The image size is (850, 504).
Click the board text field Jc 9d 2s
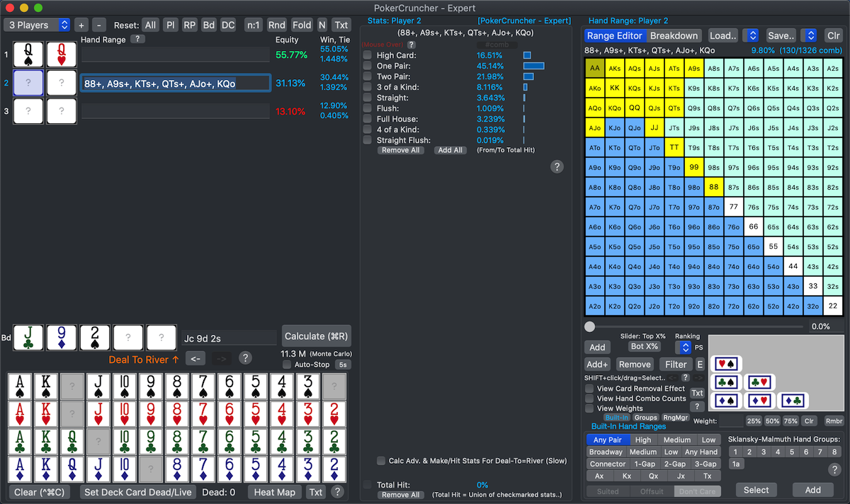pos(229,338)
